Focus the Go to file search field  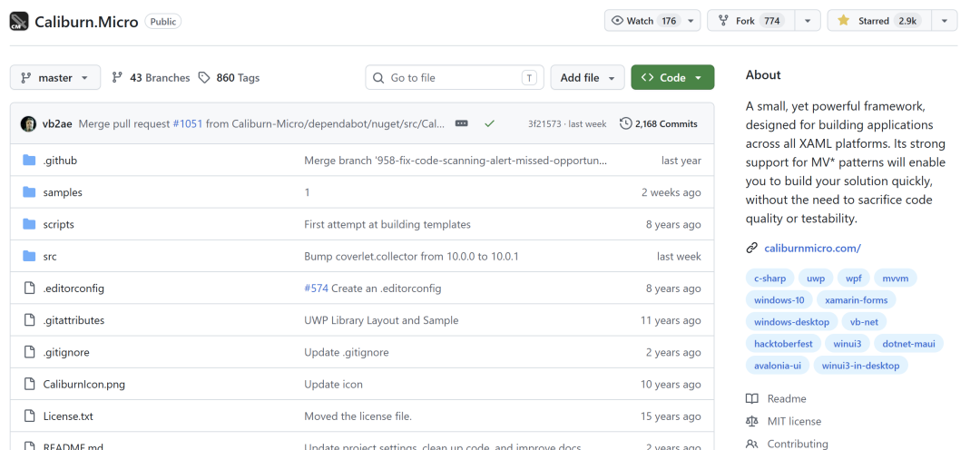pos(455,77)
